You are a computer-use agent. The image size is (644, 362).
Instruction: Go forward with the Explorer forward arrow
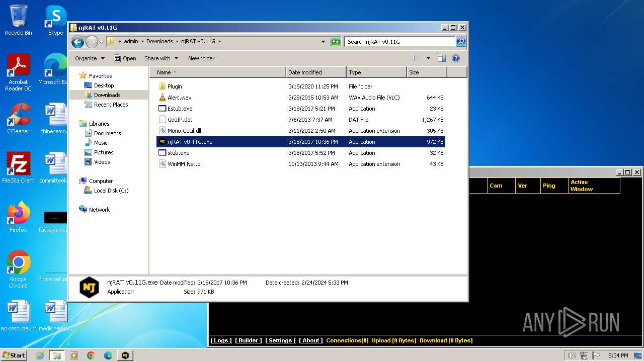(92, 42)
